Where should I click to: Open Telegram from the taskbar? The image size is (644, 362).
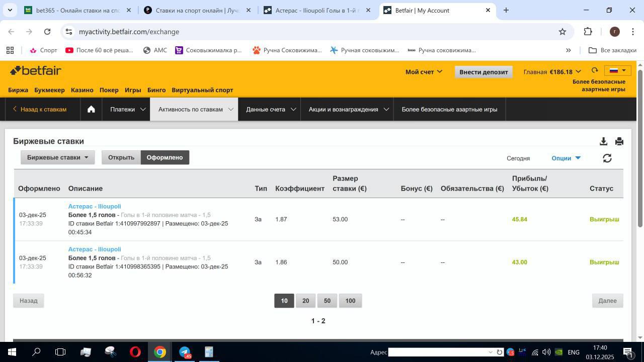[185, 352]
